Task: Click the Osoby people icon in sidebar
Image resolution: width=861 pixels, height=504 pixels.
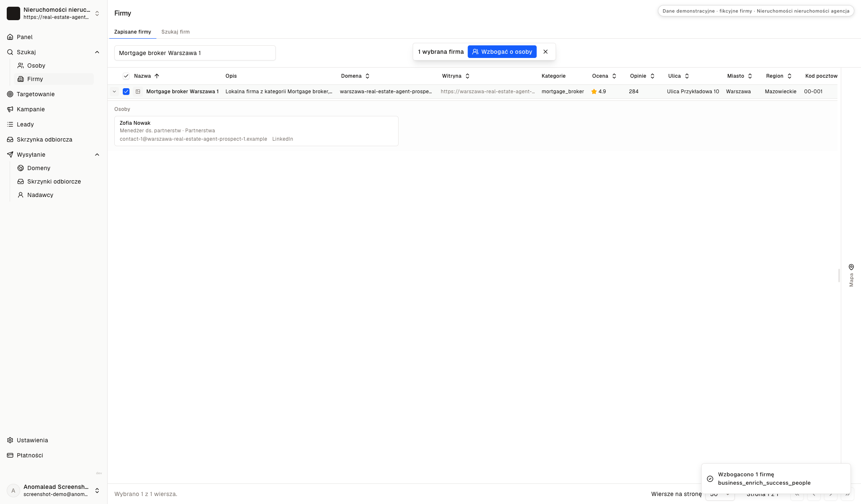Action: coord(21,66)
